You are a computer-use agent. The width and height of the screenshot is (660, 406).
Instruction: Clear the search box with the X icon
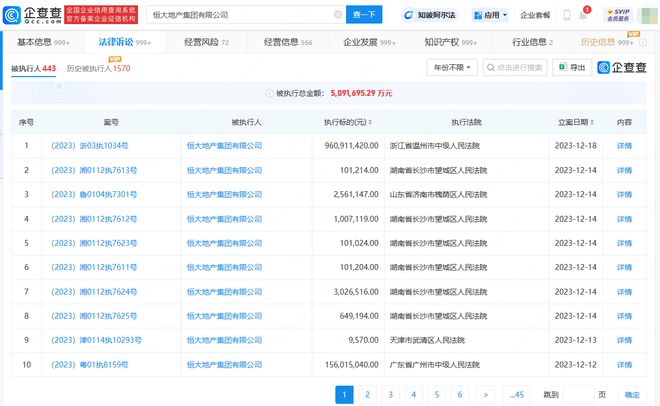338,15
